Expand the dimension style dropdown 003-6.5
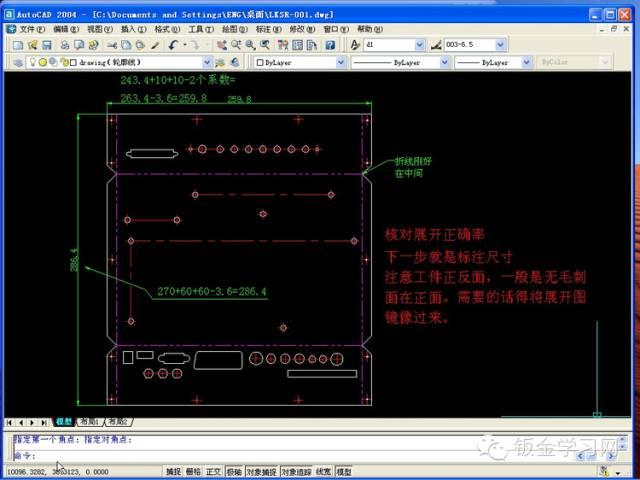This screenshot has width=640, height=480. 500,45
